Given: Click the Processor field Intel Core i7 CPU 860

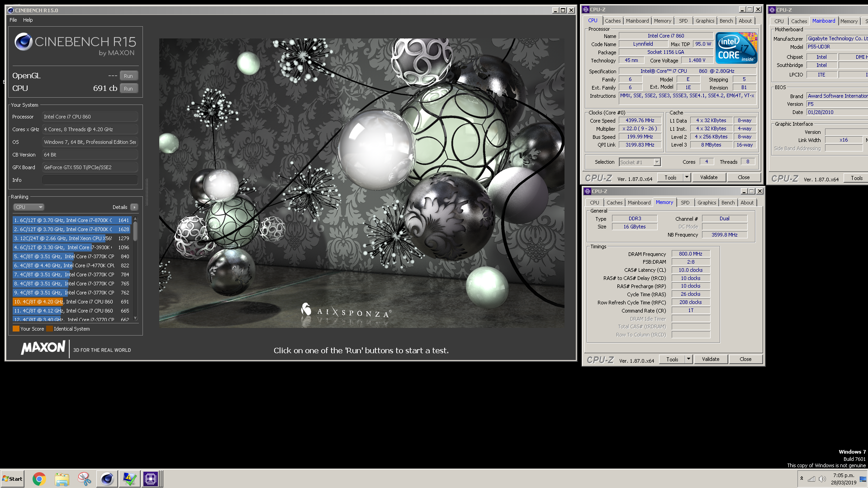Looking at the screenshot, I should pos(90,117).
